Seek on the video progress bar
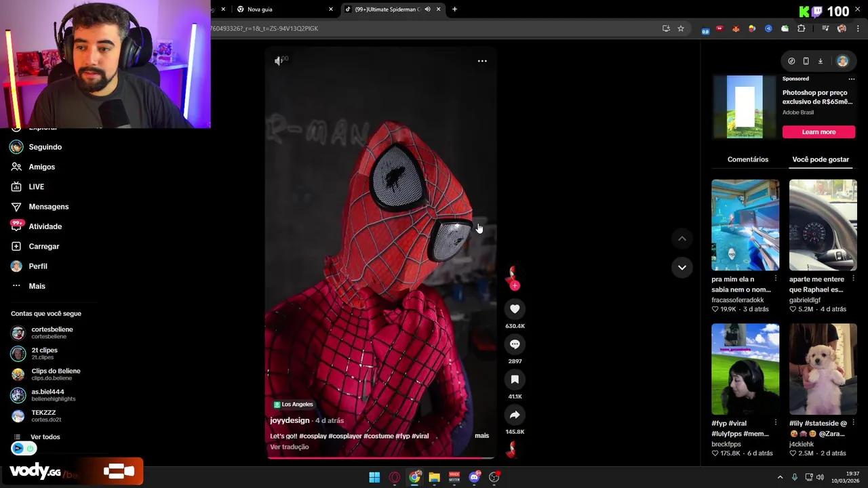The image size is (868, 488). click(381, 457)
